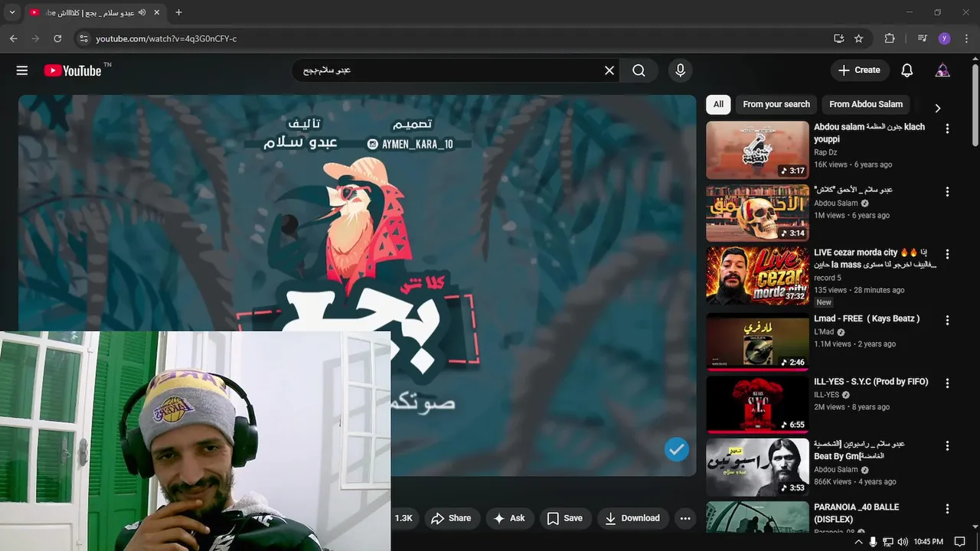The width and height of the screenshot is (980, 551).
Task: Open video title PARANOIA _40 BALLE (DISFLEX)
Action: point(856,513)
